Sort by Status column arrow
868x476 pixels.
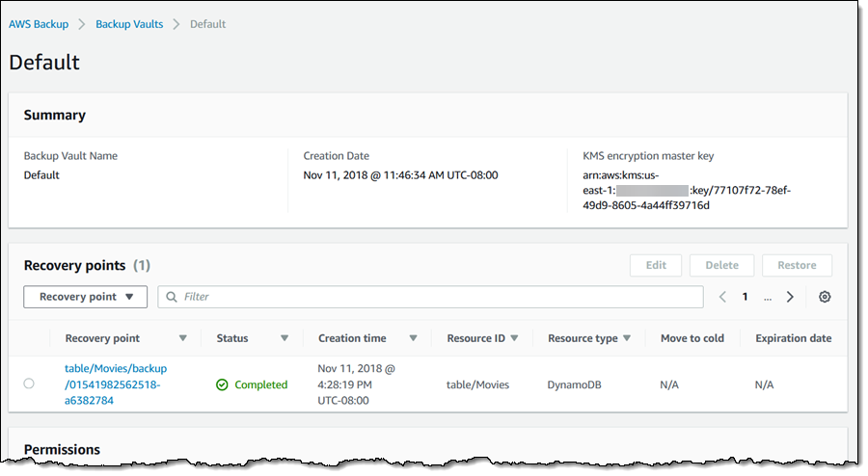coord(285,338)
